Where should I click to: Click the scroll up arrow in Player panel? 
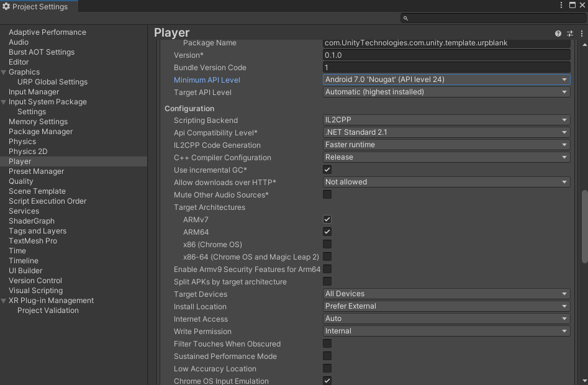[585, 45]
